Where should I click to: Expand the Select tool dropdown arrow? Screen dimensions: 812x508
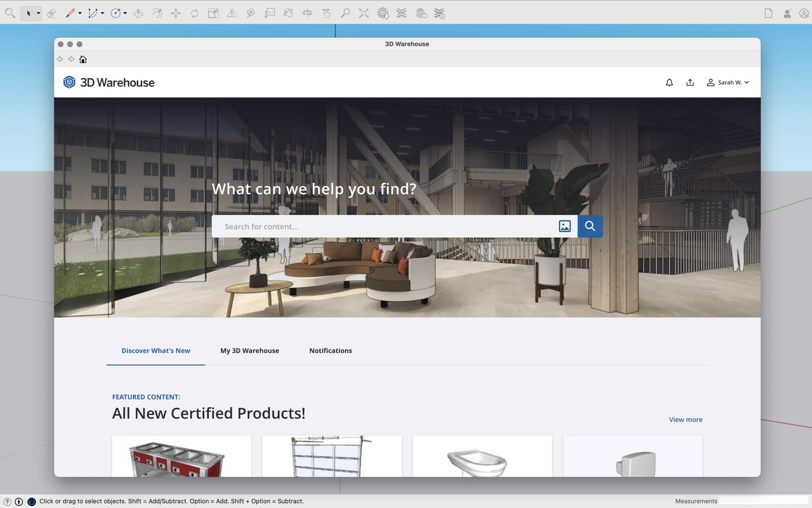(39, 13)
